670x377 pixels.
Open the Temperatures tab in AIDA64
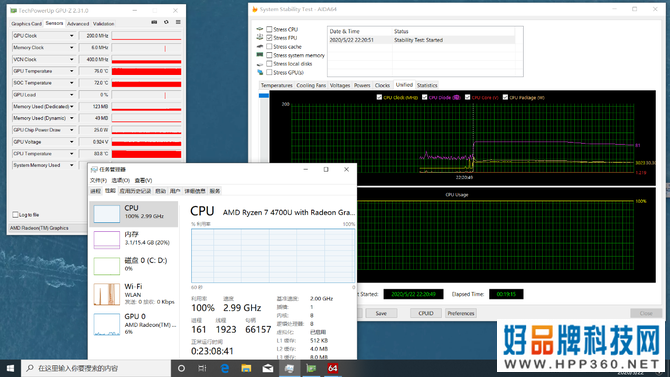(276, 85)
